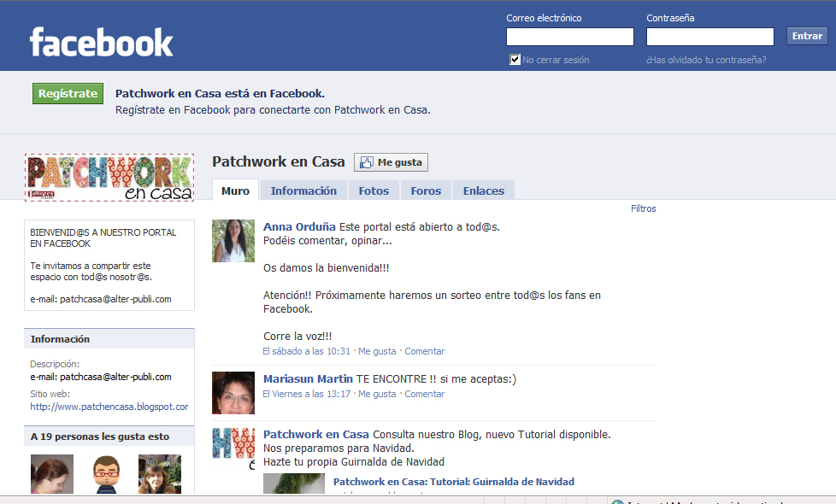This screenshot has height=504, width=836.
Task: Open Mariasun Martin's profile picture
Action: pyautogui.click(x=233, y=393)
